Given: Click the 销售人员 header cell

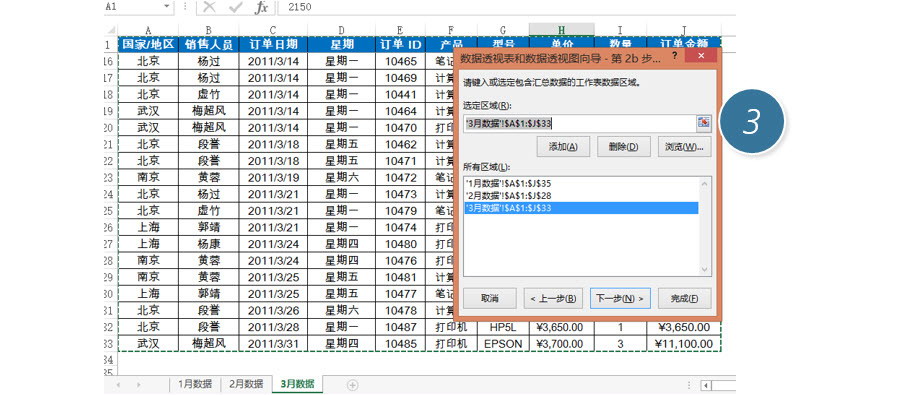Looking at the screenshot, I should (208, 45).
